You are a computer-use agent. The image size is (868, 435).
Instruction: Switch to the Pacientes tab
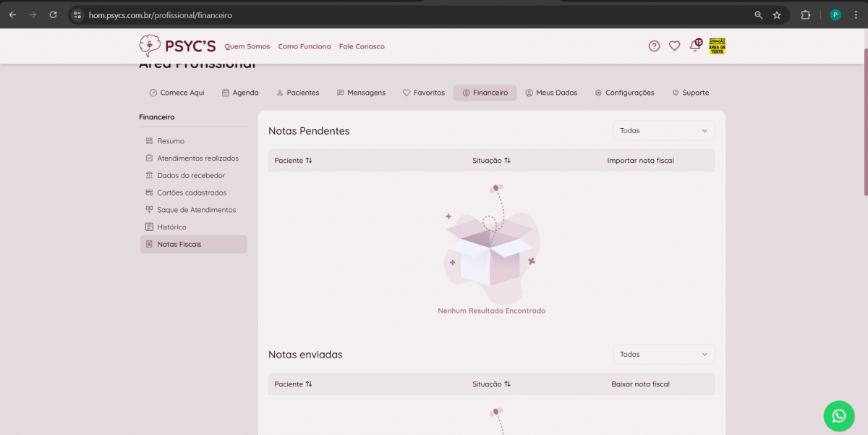pos(297,93)
